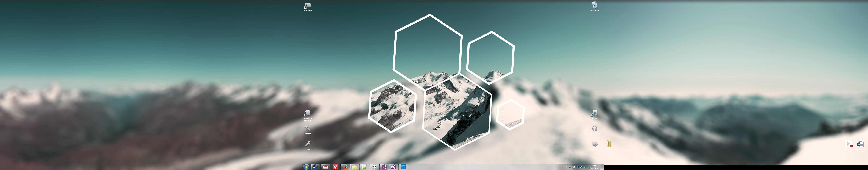Open the Bluetooth tray icon

(578, 167)
